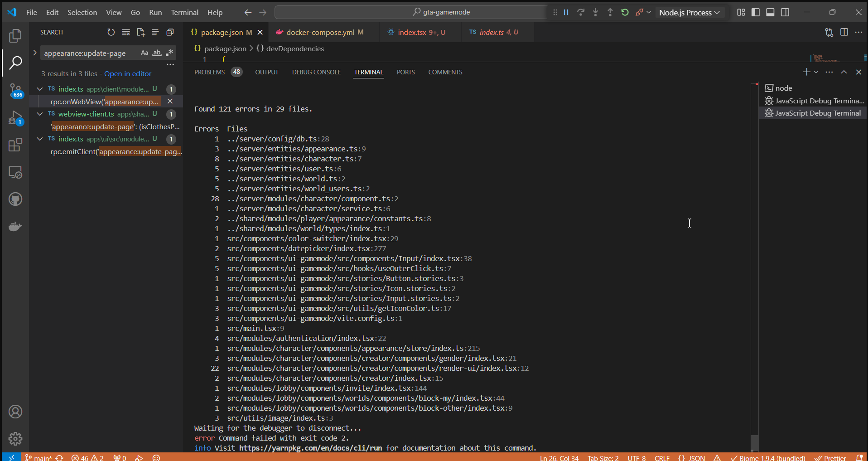Switch to the DEBUG CONSOLE tab
This screenshot has width=868, height=461.
316,72
